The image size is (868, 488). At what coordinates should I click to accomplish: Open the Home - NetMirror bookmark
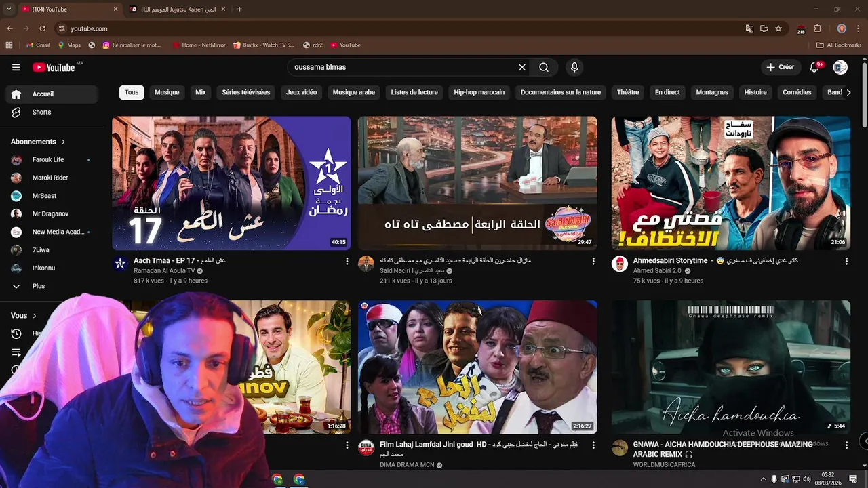[x=199, y=45]
